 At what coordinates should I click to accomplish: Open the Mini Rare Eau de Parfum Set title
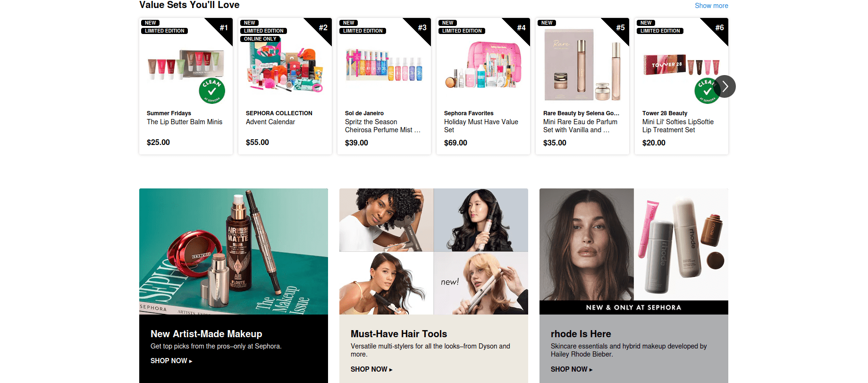(x=580, y=126)
